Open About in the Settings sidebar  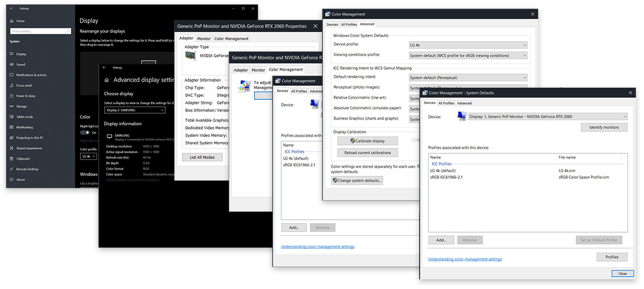20,180
